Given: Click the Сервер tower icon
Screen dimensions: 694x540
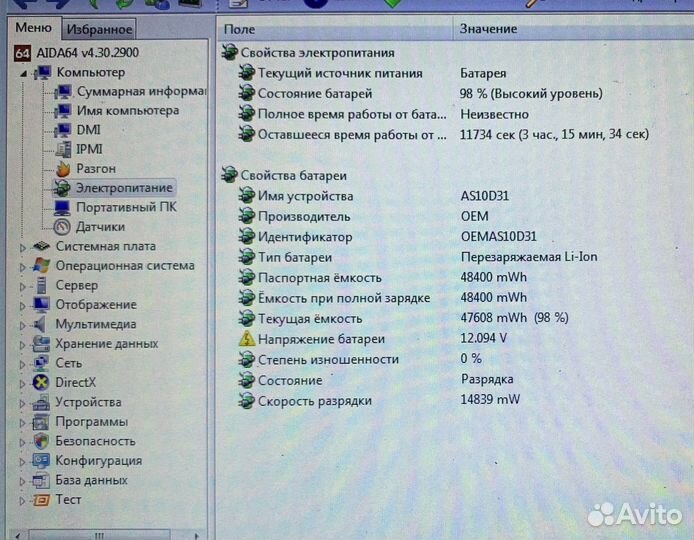Looking at the screenshot, I should 41,285.
